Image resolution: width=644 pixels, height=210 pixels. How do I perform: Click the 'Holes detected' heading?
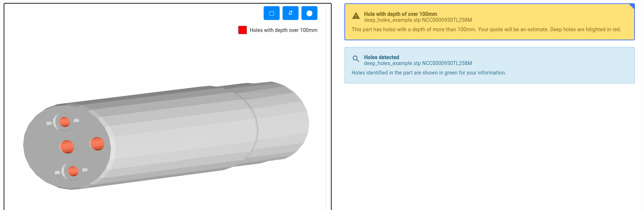tap(381, 57)
